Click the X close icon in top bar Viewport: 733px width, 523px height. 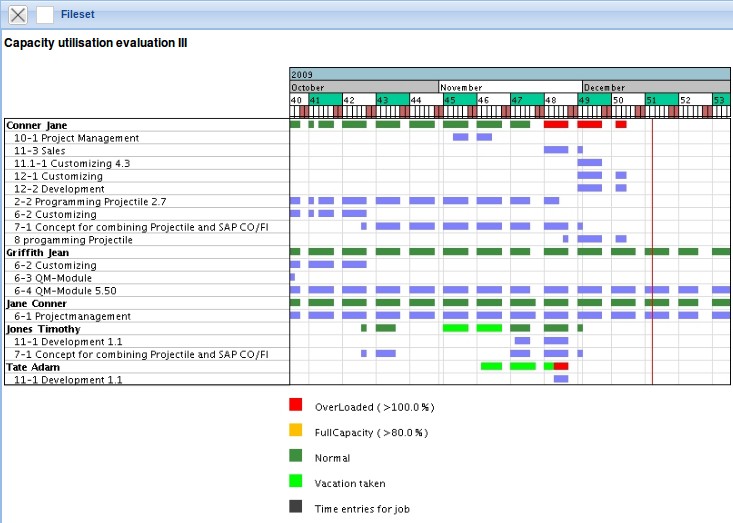[x=18, y=15]
